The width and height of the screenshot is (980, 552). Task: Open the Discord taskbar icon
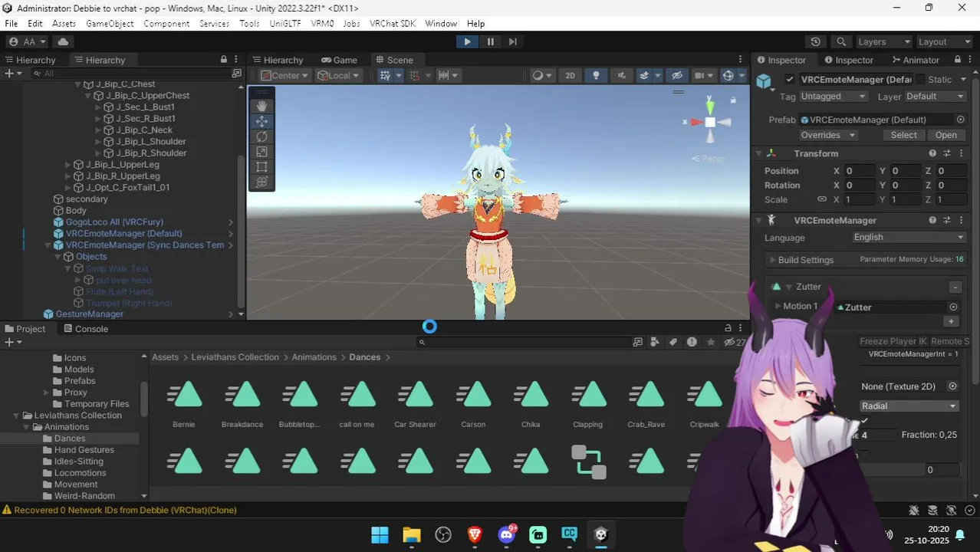coord(506,534)
